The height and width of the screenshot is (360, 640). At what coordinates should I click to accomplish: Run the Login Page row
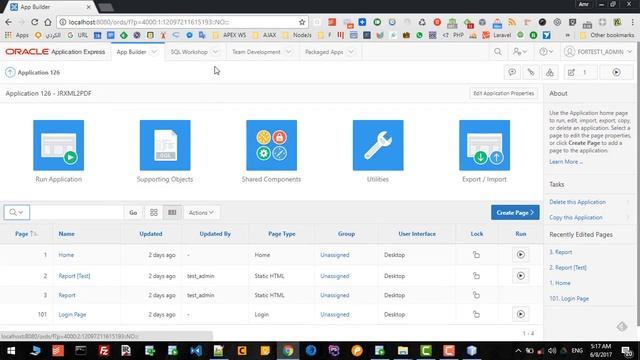click(x=520, y=314)
